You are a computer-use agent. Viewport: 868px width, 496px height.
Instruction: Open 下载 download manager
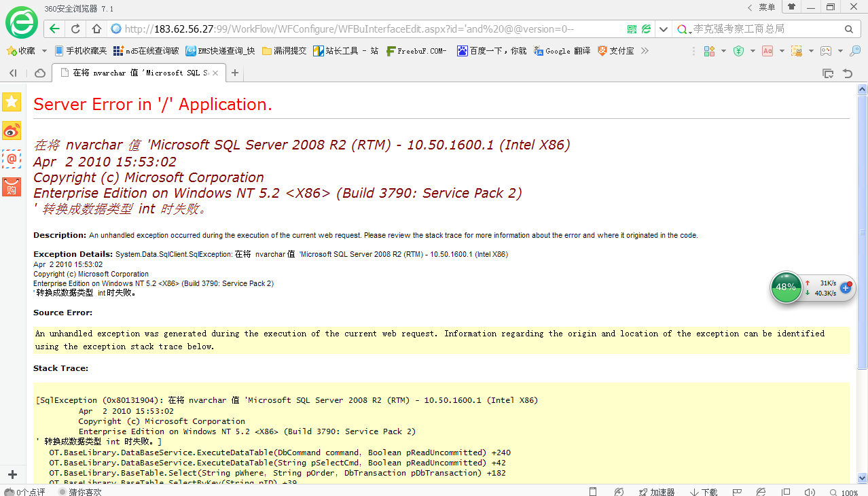click(704, 491)
